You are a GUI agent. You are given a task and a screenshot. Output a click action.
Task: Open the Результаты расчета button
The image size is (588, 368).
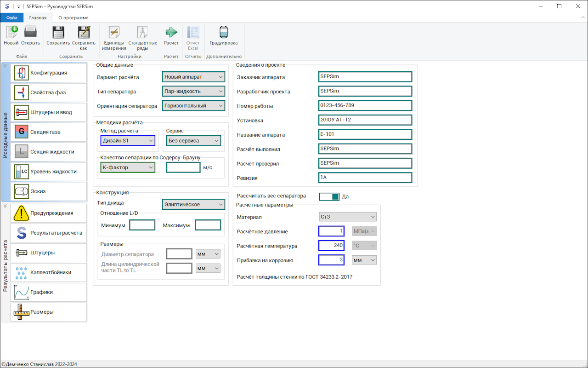tap(49, 233)
